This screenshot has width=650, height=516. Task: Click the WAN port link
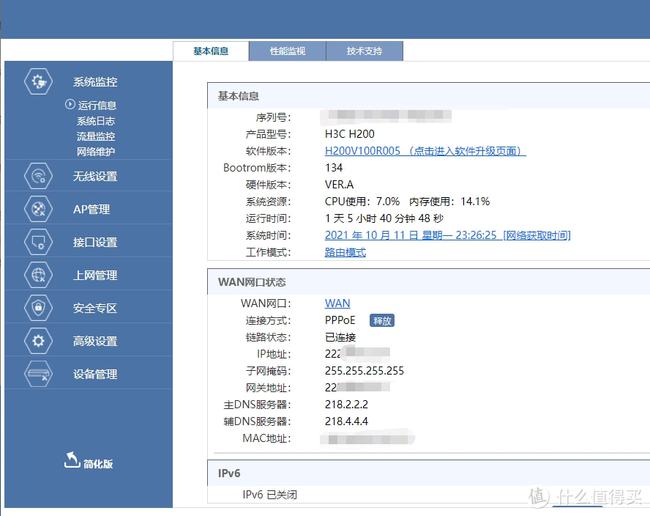pos(337,303)
